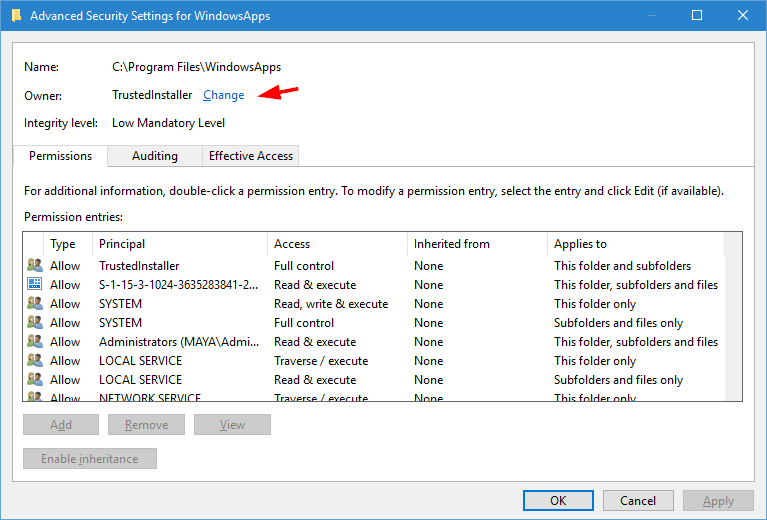
Task: Click the Enable inheritance button
Action: 90,458
